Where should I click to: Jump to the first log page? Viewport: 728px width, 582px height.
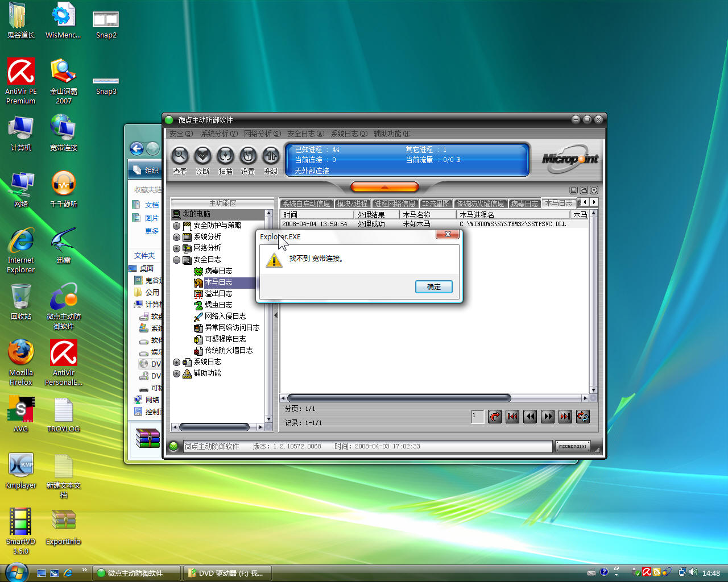[512, 417]
